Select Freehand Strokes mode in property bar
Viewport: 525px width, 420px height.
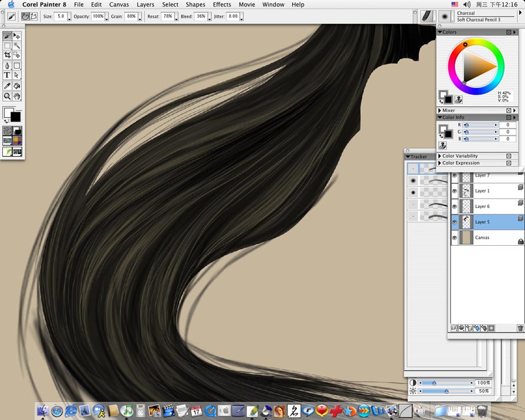pos(25,16)
